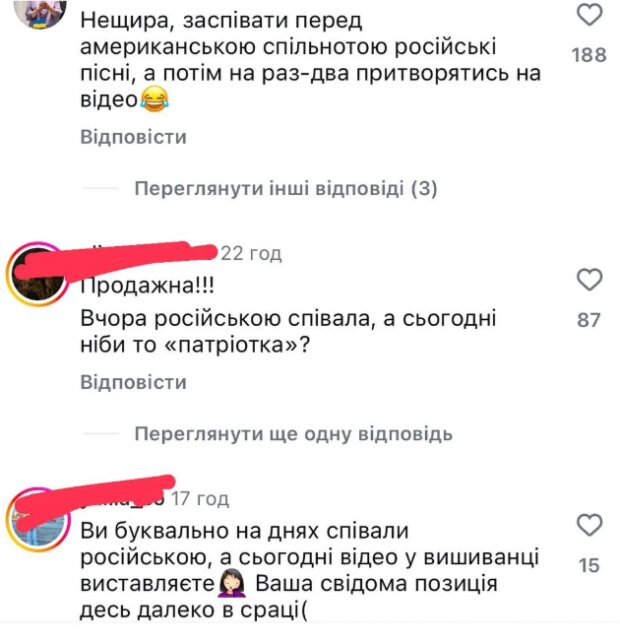Viewport: 620px width, 643px height.
Task: Tap the redacted username above 'Продажна!!!'
Action: 148,253
